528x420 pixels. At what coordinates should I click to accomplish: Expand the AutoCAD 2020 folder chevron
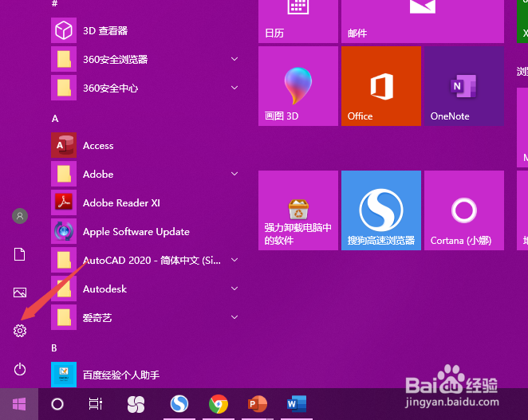coord(234,260)
